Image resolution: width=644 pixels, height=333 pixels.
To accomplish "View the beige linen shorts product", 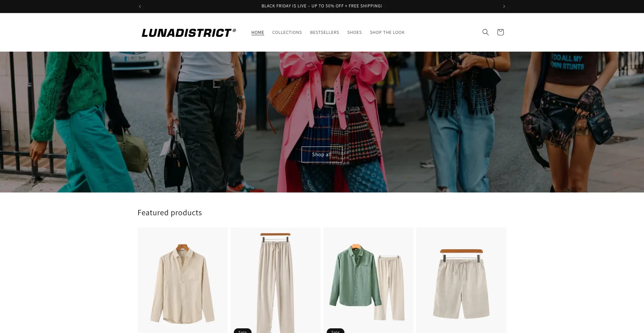I will coord(461,280).
